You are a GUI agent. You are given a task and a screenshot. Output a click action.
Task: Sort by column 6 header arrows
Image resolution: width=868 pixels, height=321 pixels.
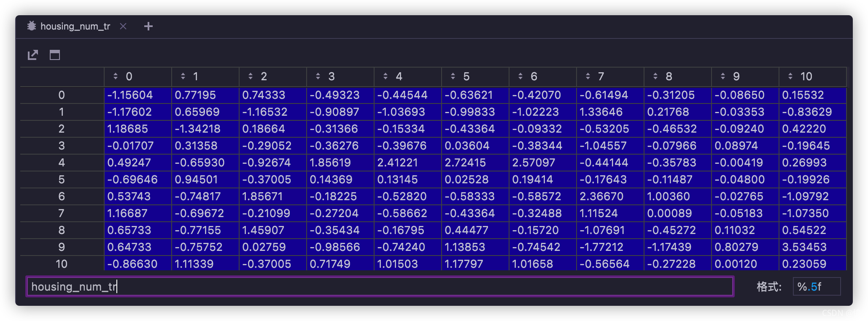[520, 76]
